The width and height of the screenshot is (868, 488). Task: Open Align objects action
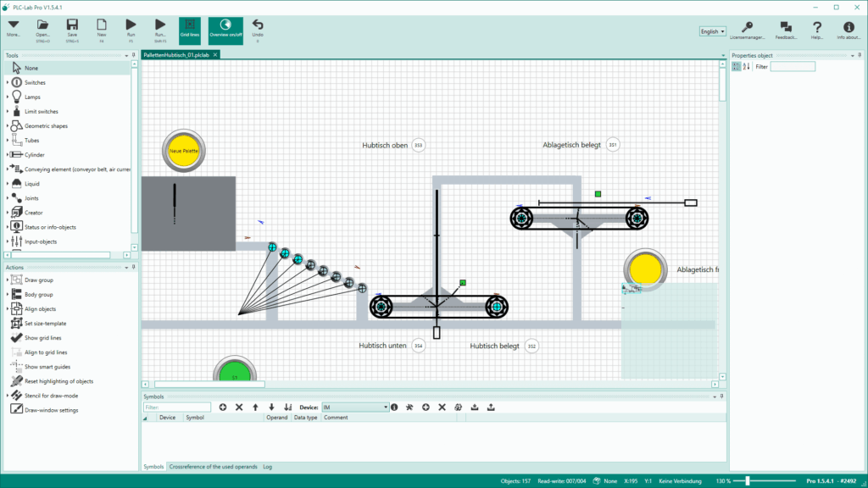pyautogui.click(x=40, y=308)
